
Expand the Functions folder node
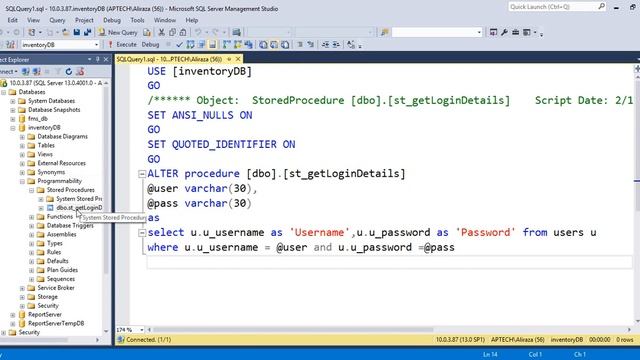(31, 217)
